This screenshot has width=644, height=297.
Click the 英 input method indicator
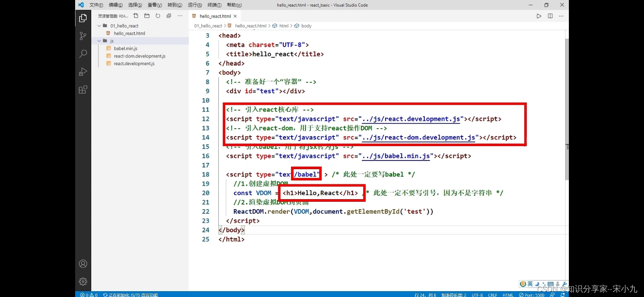tap(530, 284)
